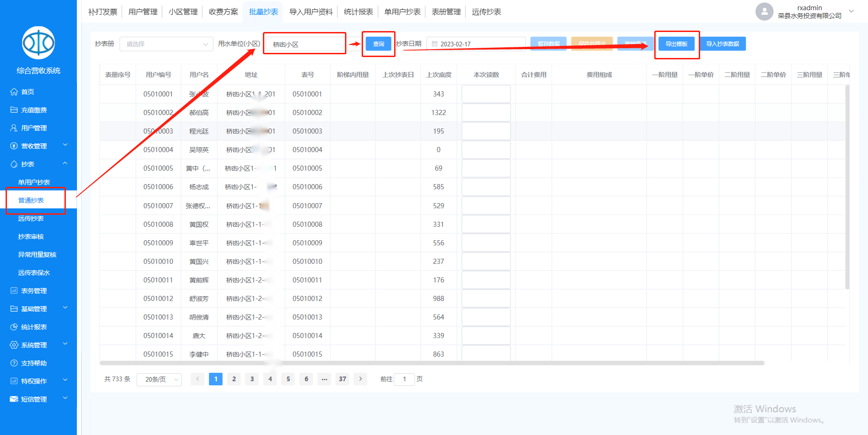Open the 20条/页 page size dropdown

click(159, 379)
